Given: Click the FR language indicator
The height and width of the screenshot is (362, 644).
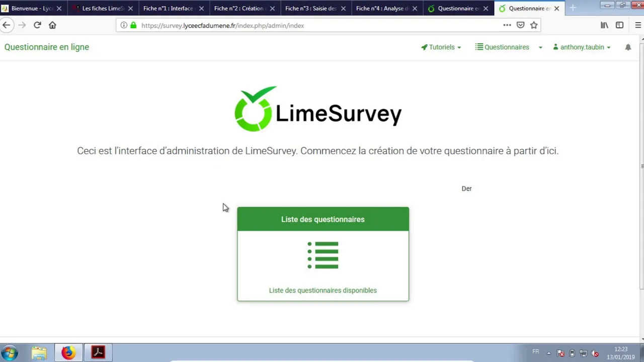Looking at the screenshot, I should pyautogui.click(x=536, y=351).
